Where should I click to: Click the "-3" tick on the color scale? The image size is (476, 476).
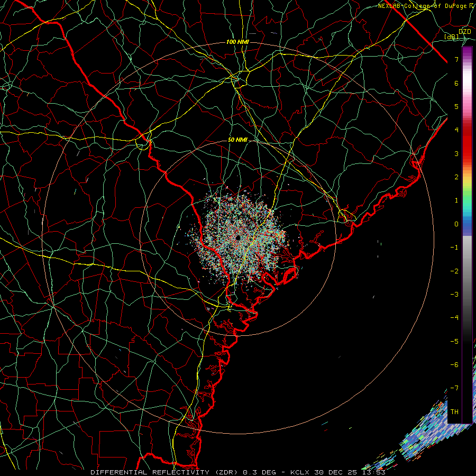coord(454,294)
